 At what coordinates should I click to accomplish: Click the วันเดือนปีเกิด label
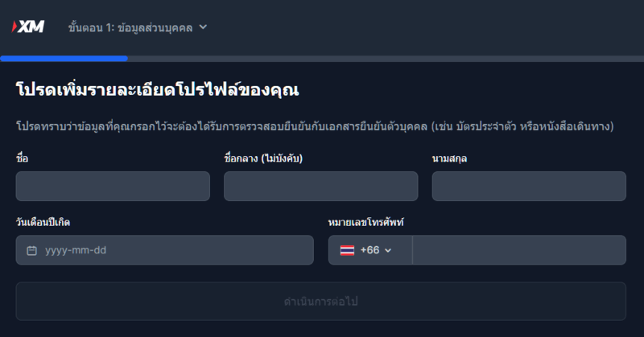point(47,222)
